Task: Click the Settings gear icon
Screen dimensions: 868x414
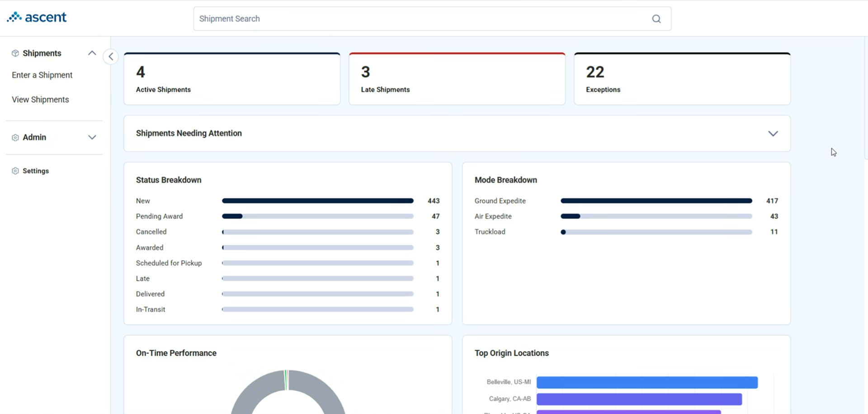Action: pyautogui.click(x=15, y=171)
